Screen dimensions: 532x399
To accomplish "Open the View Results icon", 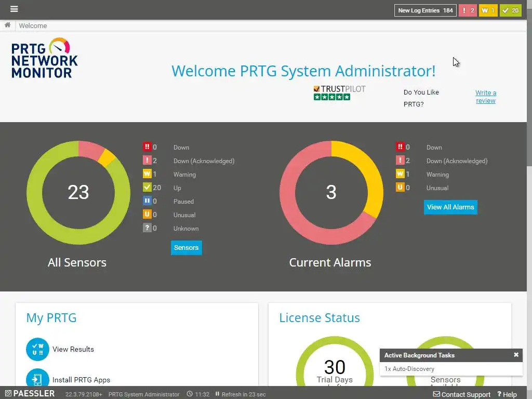I will click(x=37, y=350).
